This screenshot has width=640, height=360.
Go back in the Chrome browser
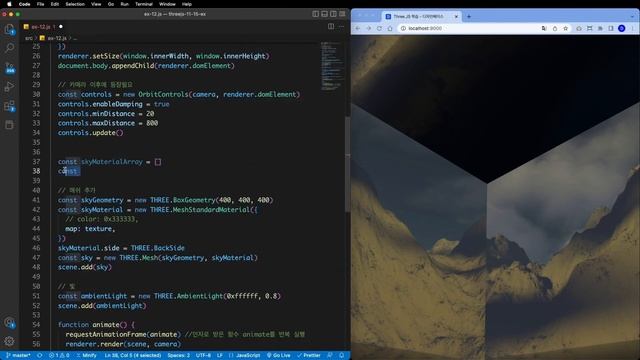(x=358, y=28)
